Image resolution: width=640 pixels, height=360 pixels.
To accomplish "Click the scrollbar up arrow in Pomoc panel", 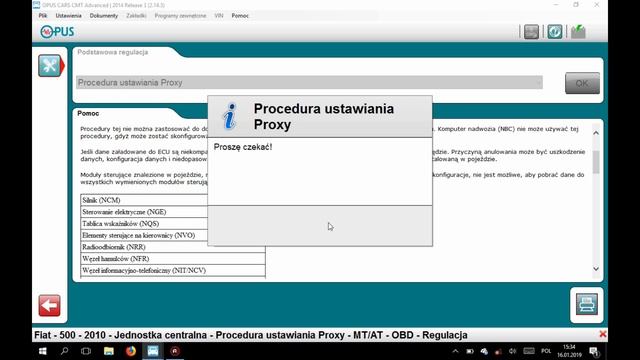I will [x=596, y=133].
